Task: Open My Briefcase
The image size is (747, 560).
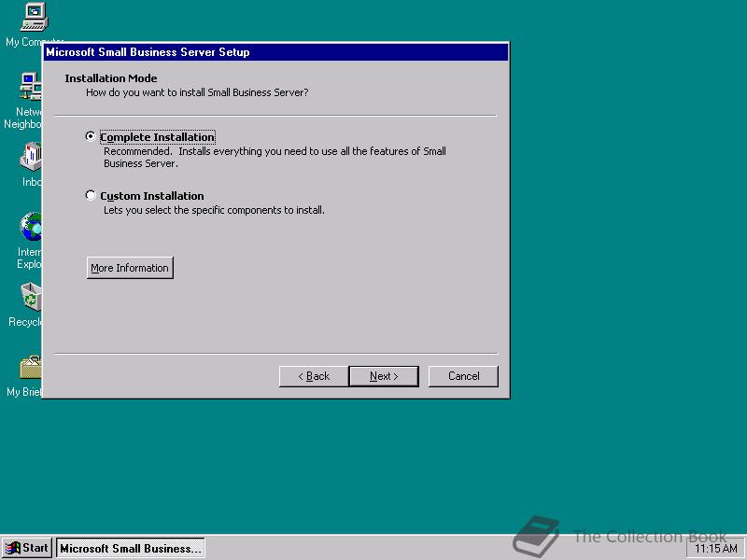Action: pyautogui.click(x=30, y=369)
